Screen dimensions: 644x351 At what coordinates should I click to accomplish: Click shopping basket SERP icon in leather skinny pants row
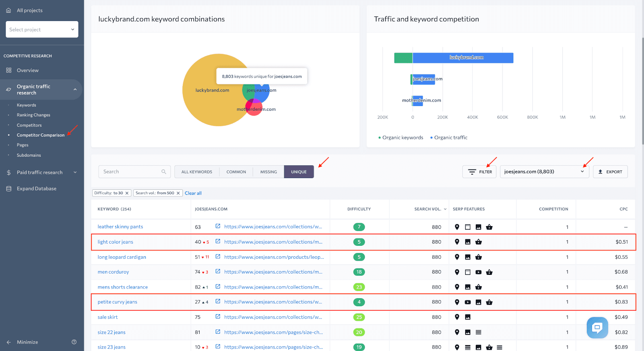(x=489, y=227)
